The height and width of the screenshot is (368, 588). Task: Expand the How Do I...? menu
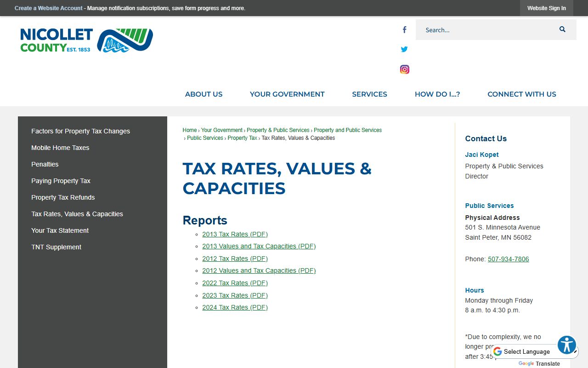pyautogui.click(x=437, y=94)
